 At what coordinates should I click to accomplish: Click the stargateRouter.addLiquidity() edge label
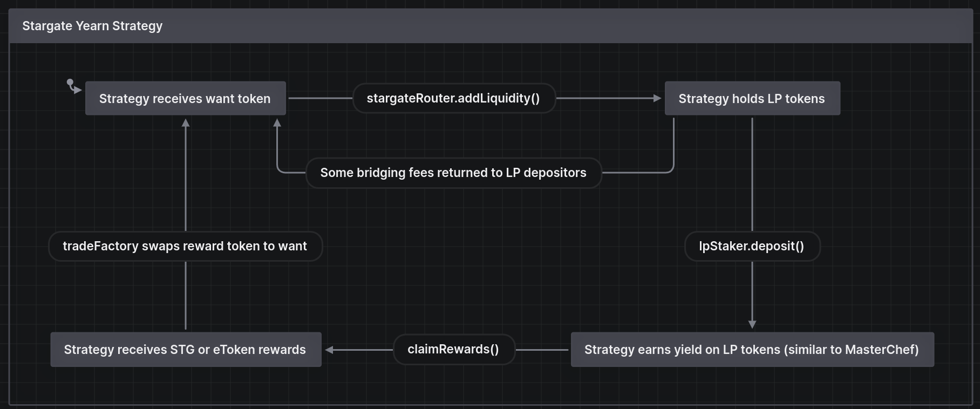pos(454,98)
